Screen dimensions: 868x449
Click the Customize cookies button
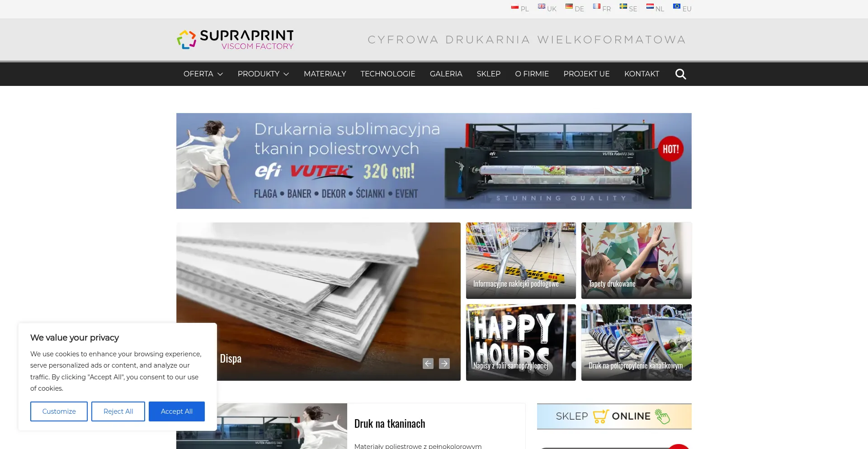coord(59,411)
